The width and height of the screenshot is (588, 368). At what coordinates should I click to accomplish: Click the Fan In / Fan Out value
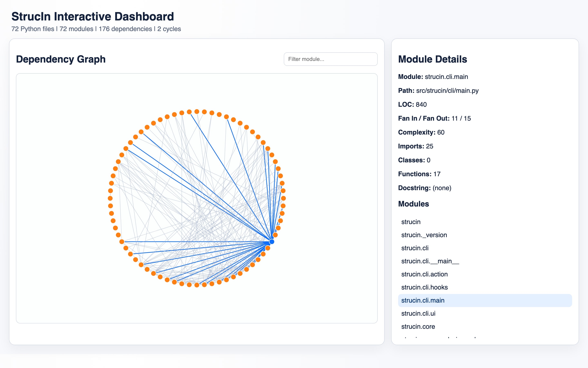point(461,118)
